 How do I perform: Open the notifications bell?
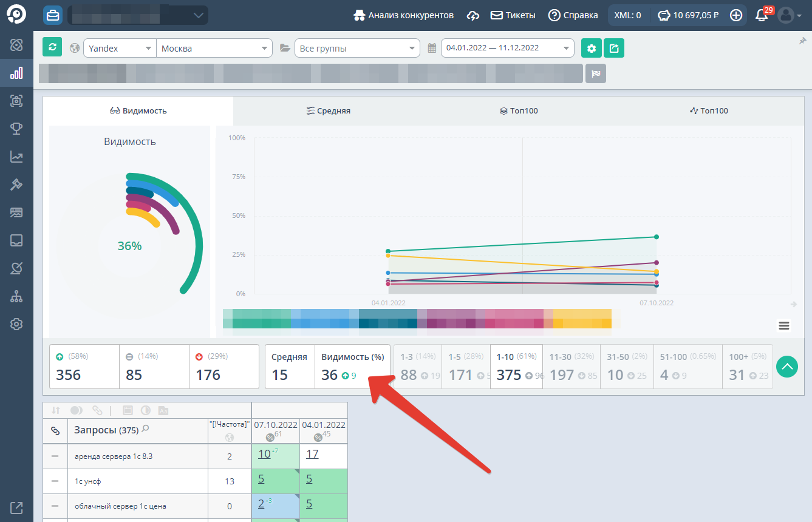[762, 15]
